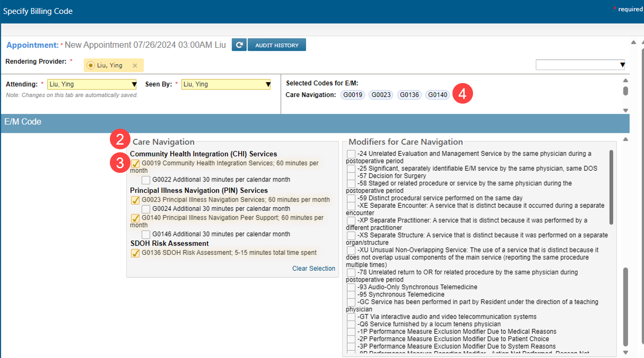Image resolution: width=644 pixels, height=358 pixels.
Task: Remove Liu, Ying rendering provider tag
Action: tap(135, 66)
